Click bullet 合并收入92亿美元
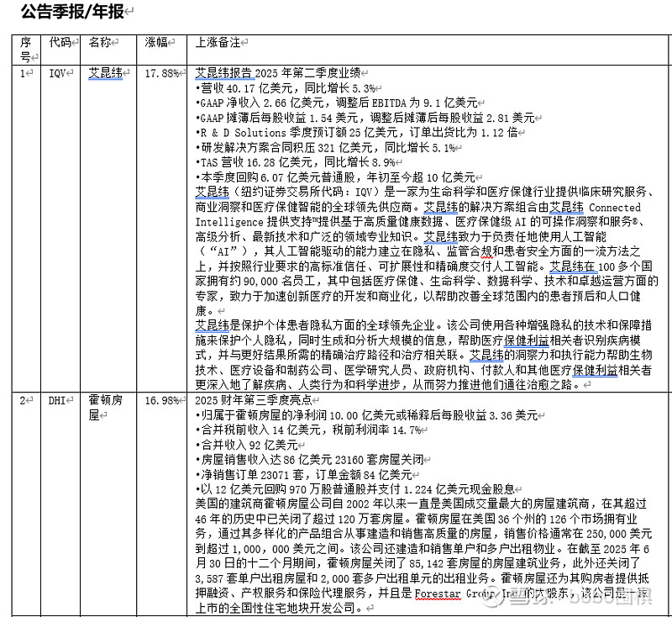The height and width of the screenshot is (617, 672). tap(247, 445)
